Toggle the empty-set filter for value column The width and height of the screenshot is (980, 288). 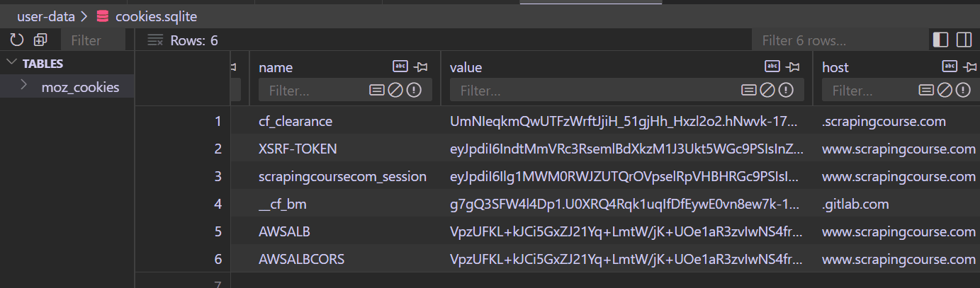(x=767, y=90)
